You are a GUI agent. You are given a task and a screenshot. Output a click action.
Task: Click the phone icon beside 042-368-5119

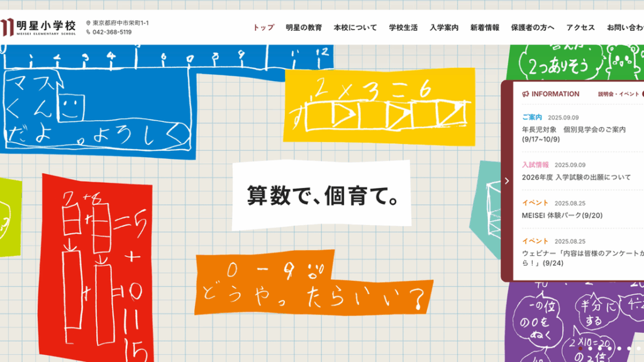pos(88,32)
